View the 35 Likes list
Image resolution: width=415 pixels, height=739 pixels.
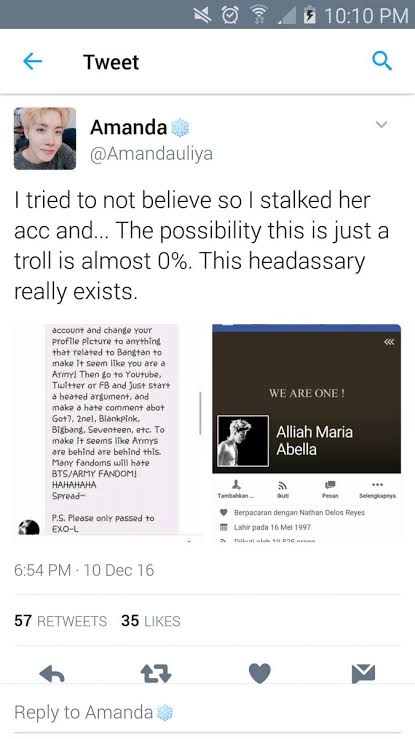point(151,621)
